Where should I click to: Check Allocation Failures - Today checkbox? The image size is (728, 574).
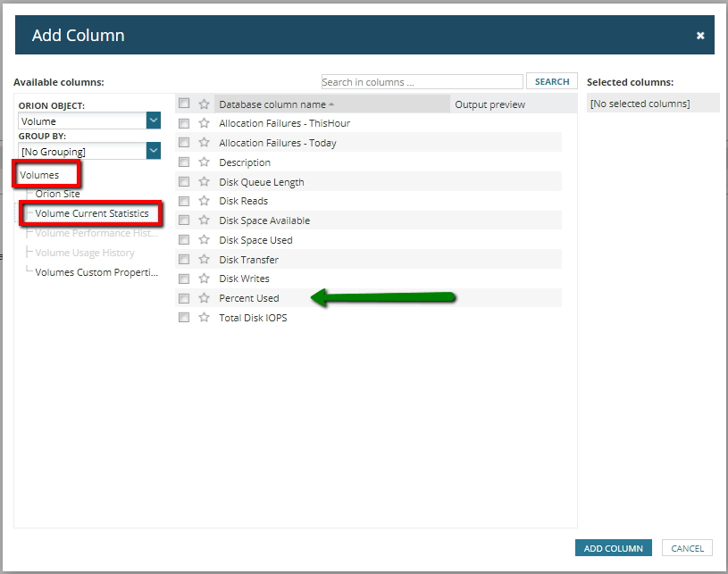[x=184, y=143]
